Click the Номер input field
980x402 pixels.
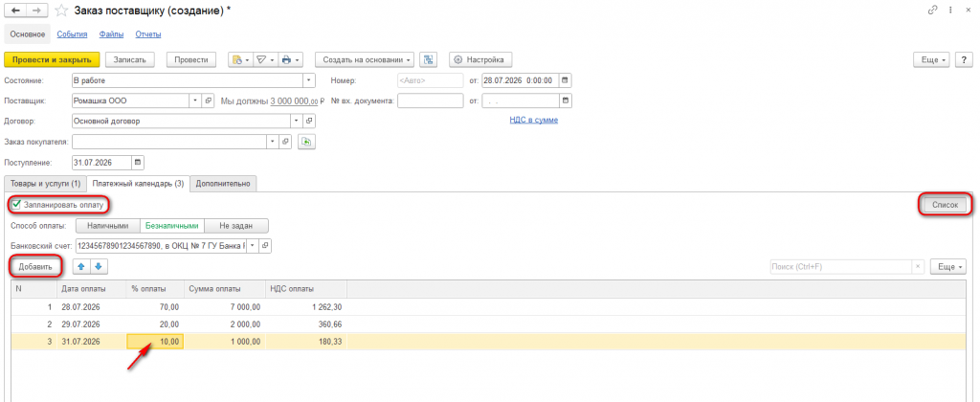click(x=430, y=80)
